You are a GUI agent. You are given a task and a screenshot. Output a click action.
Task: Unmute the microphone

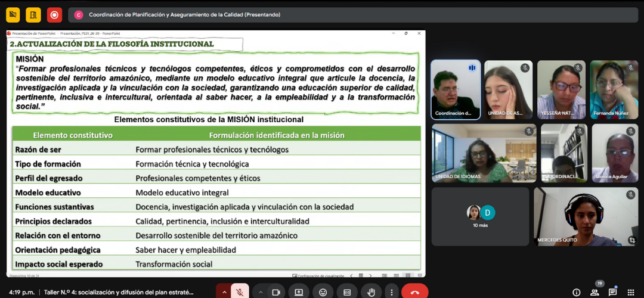240,292
